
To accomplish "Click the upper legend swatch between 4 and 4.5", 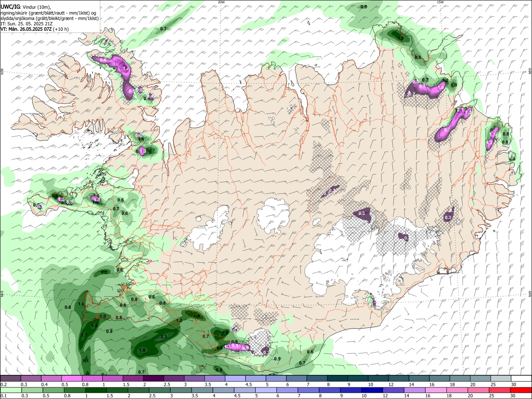I will tap(235, 379).
